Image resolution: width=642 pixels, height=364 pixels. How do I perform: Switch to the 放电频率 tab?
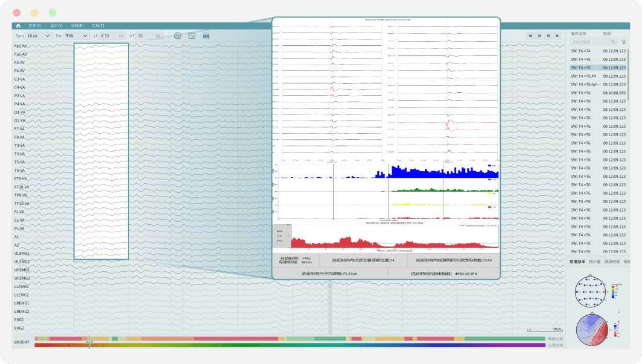coord(577,262)
